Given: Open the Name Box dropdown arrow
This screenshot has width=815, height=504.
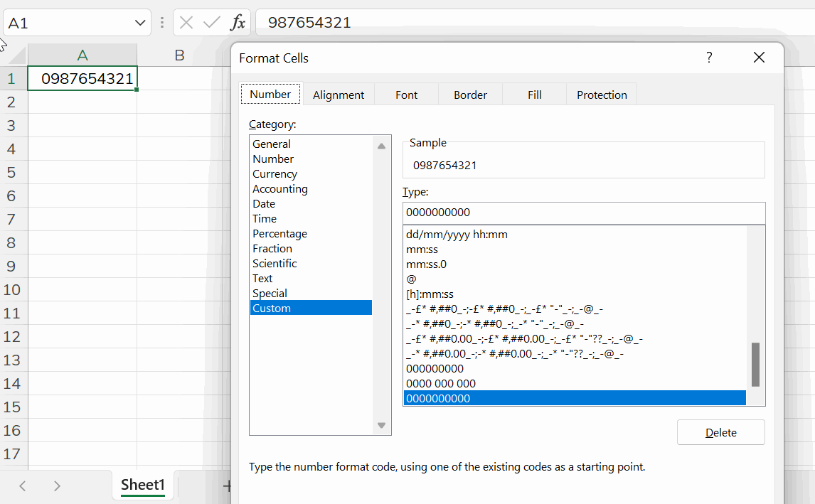Looking at the screenshot, I should [139, 23].
